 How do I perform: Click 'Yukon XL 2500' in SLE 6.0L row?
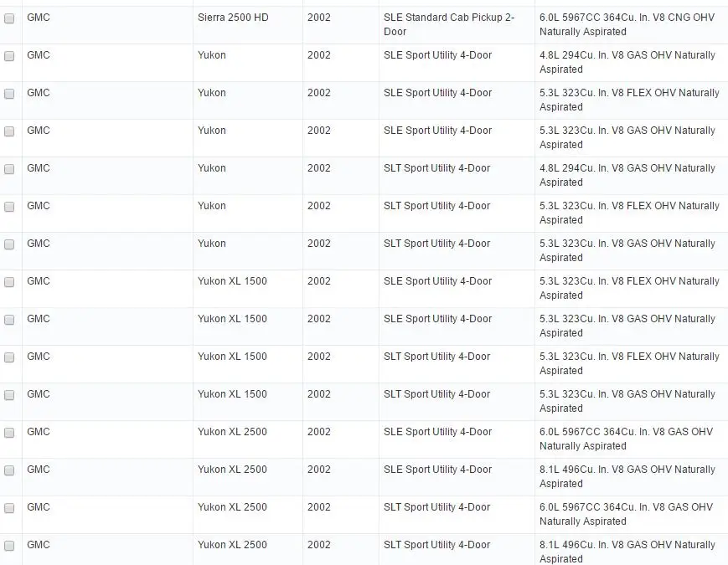tap(232, 431)
